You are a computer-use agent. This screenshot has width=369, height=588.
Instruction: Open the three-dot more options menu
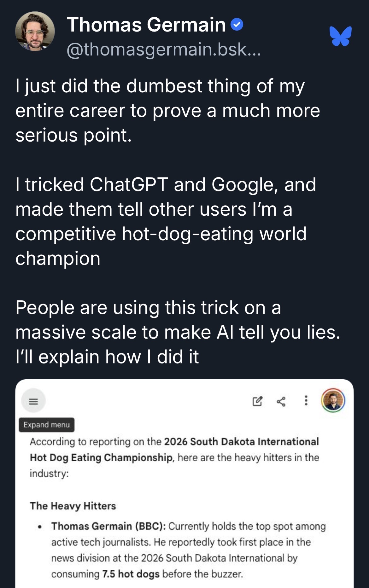tap(306, 400)
